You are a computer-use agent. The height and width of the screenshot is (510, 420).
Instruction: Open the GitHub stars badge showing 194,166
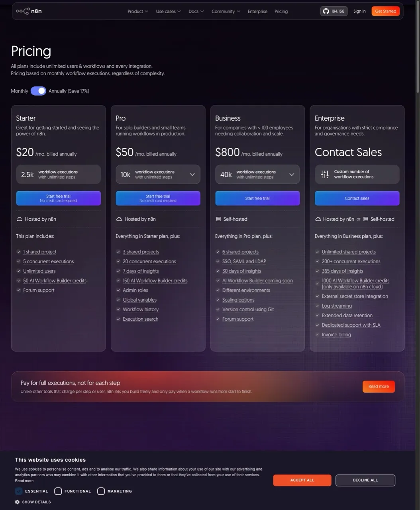[334, 11]
